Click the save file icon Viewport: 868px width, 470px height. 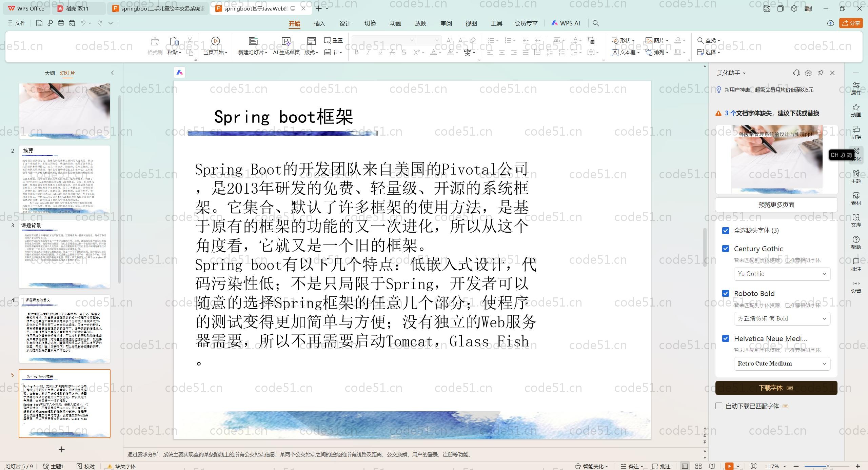click(39, 23)
